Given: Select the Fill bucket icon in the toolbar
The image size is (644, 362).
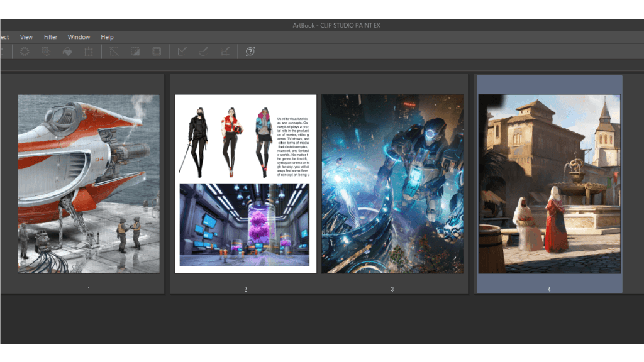Looking at the screenshot, I should coord(67,52).
